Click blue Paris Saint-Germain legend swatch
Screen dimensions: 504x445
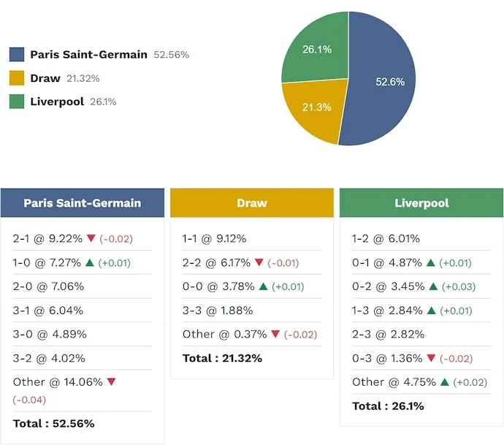point(17,55)
